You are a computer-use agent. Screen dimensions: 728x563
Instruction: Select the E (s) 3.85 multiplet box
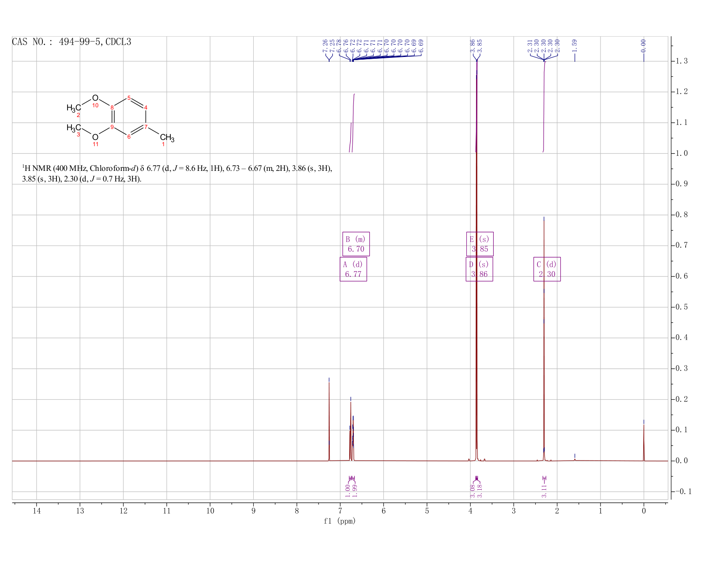(480, 244)
